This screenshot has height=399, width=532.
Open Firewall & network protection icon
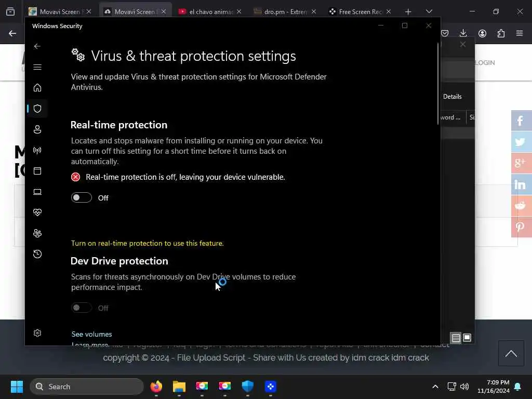37,150
